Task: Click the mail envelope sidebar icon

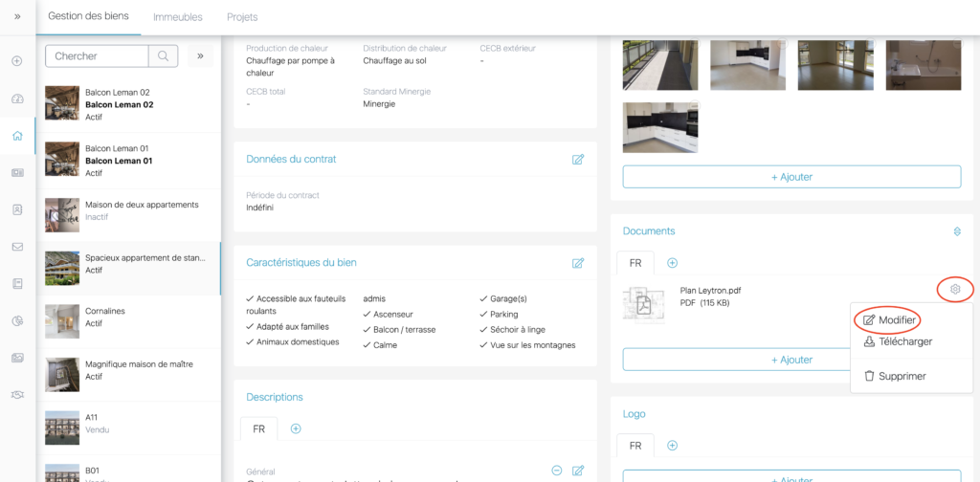Action: coord(17,247)
